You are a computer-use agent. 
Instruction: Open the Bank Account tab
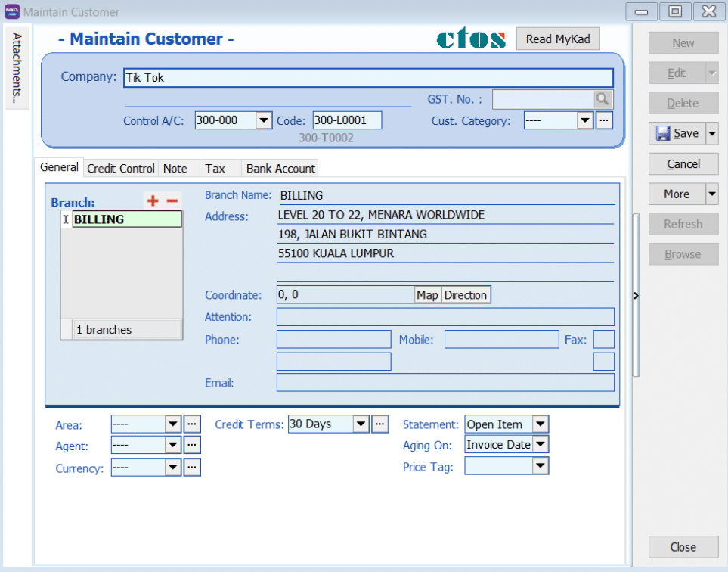(x=280, y=168)
